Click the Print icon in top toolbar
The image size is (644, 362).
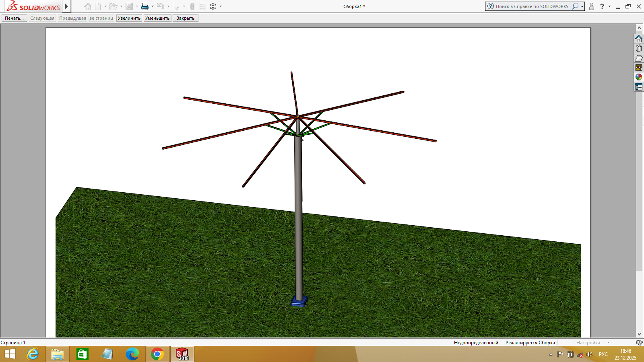145,6
